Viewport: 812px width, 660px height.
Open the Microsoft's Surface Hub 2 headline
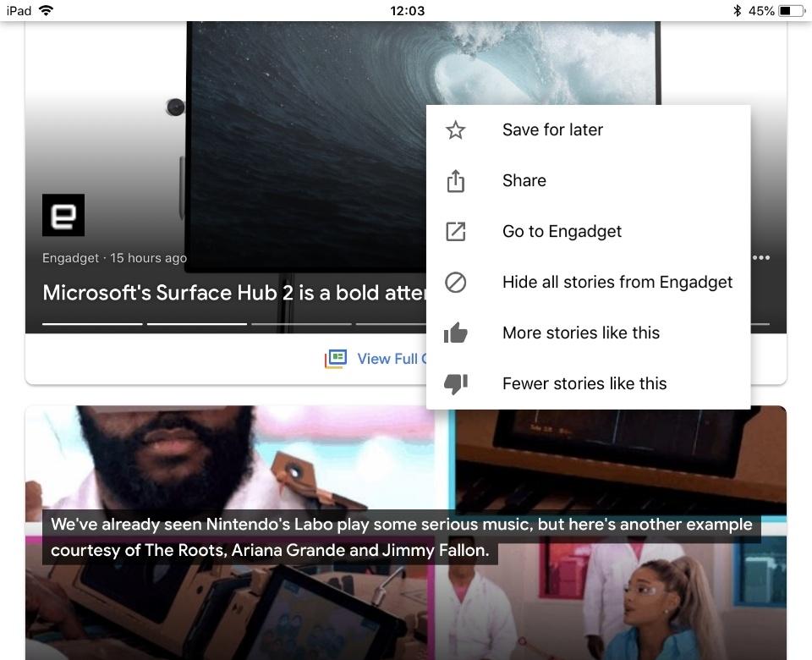point(234,293)
